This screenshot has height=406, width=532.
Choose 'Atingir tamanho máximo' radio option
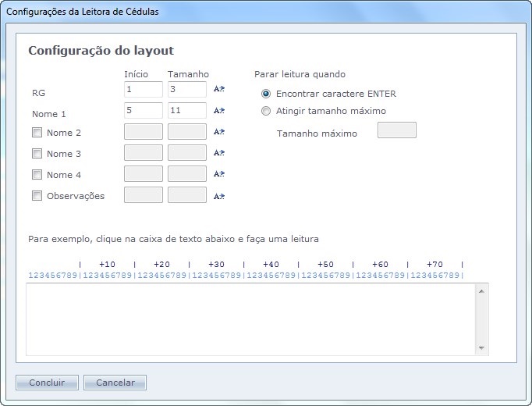[x=266, y=111]
